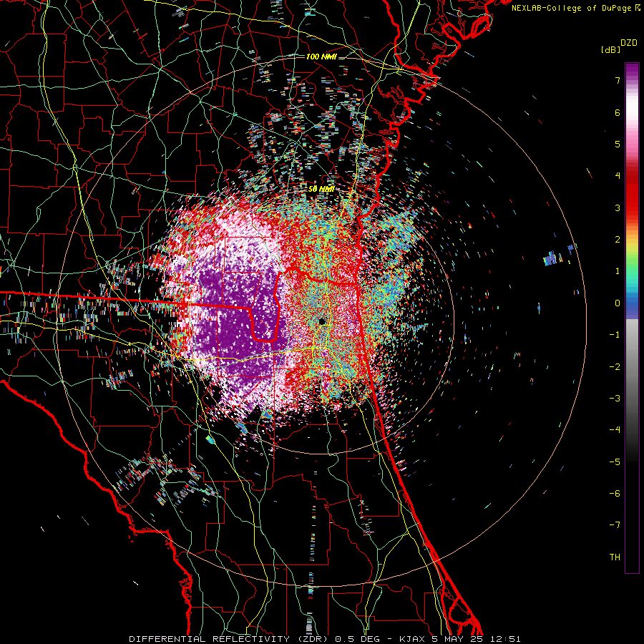
Task: Click the -1 value on color scale
Action: coord(615,335)
